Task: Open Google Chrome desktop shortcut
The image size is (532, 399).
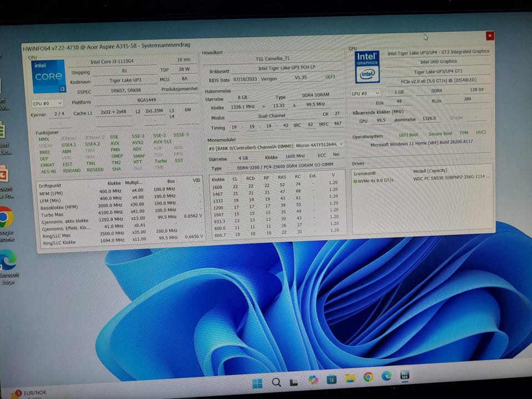Action: pos(6,224)
